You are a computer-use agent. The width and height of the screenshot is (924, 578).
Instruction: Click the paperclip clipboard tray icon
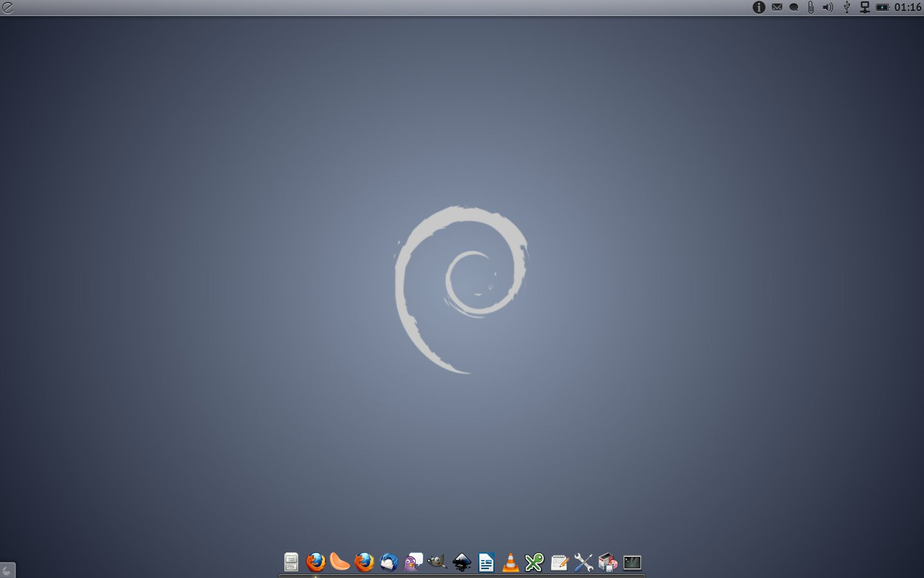811,7
